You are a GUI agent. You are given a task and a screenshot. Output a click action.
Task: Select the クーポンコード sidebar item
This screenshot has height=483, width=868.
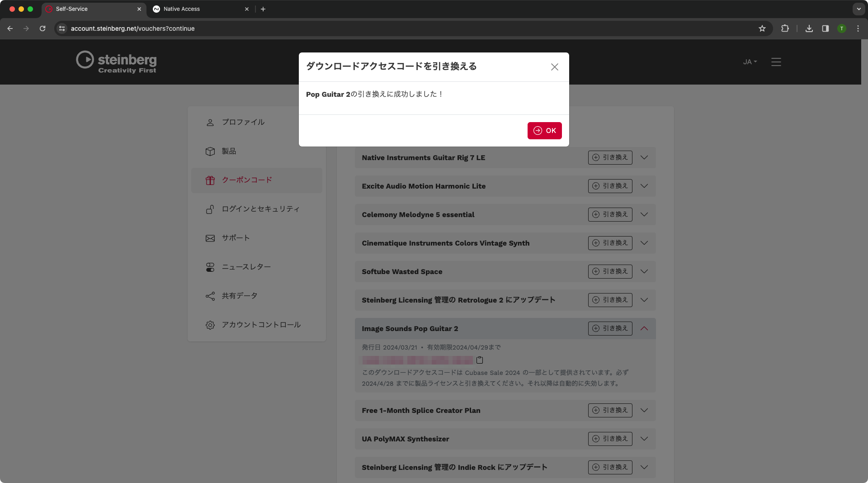(257, 180)
